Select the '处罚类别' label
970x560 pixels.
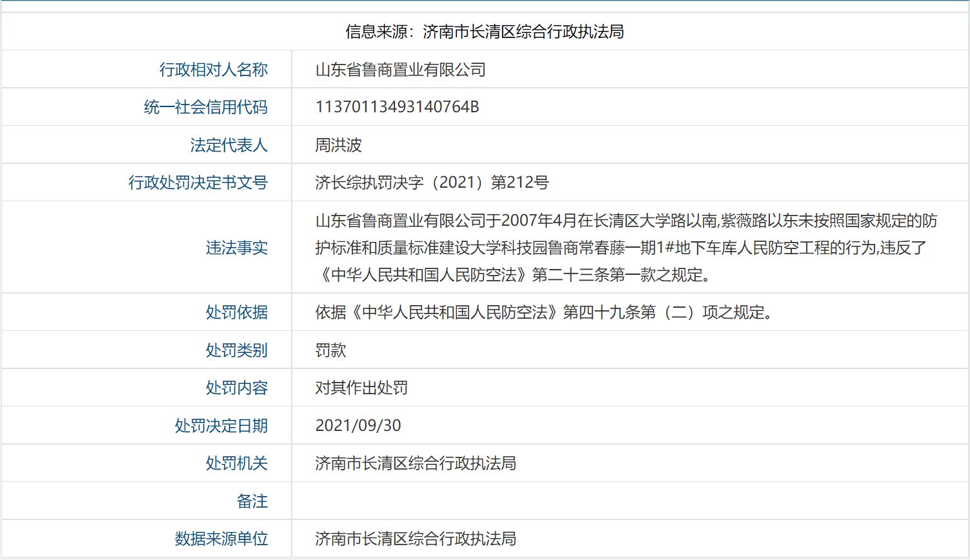tap(237, 350)
